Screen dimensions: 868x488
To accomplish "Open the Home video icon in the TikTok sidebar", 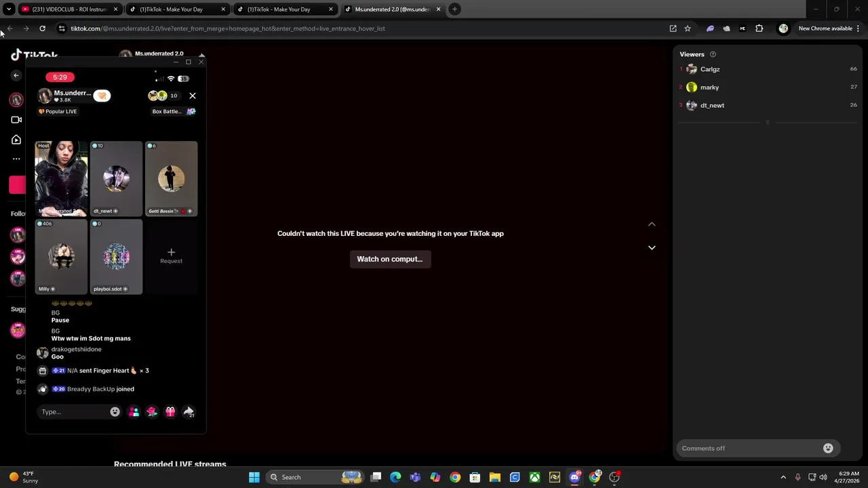I will pos(16,140).
